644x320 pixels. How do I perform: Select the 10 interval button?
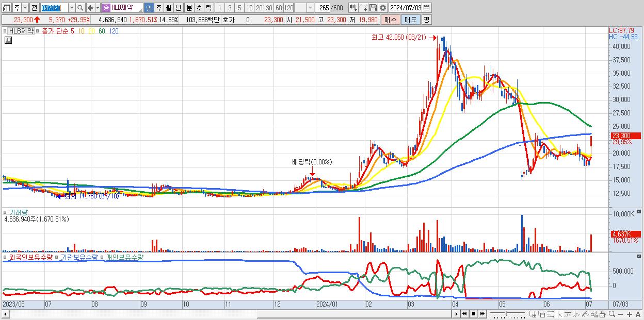click(x=249, y=8)
